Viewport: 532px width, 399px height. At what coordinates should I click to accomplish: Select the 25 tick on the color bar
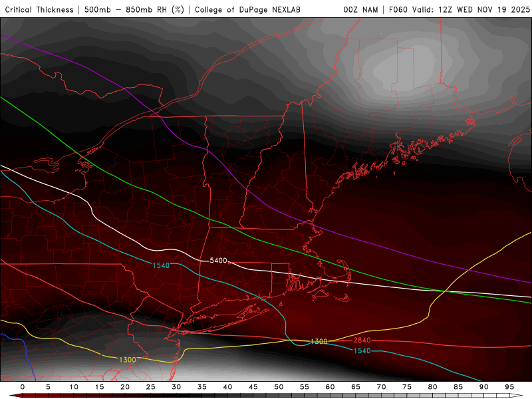coord(151,387)
